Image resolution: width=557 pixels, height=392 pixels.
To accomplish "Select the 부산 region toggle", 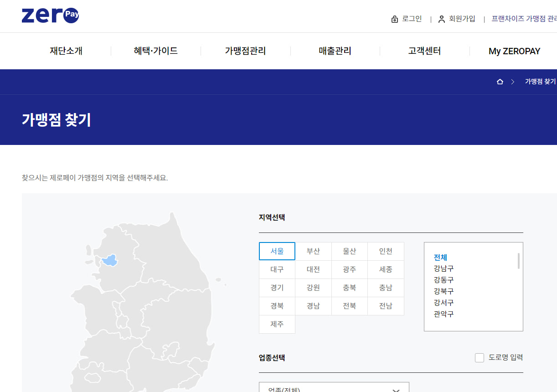I will (313, 251).
